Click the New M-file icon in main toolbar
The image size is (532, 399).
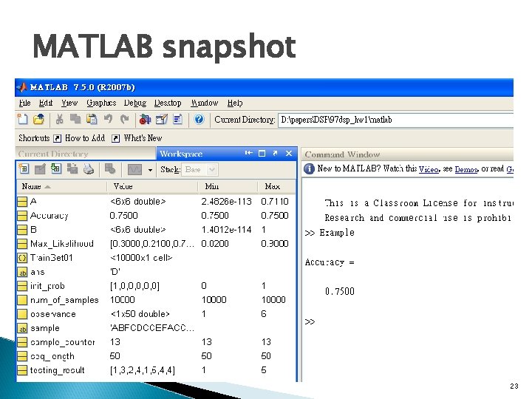click(23, 119)
